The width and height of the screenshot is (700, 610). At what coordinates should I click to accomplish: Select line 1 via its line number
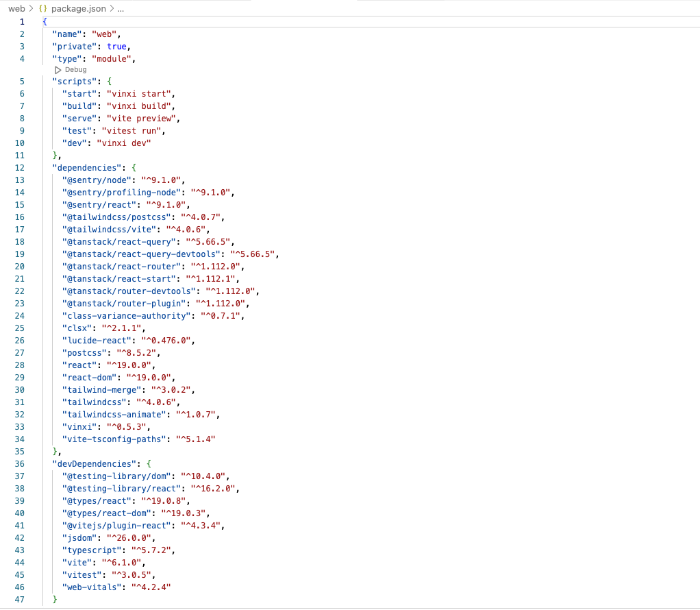coord(22,21)
